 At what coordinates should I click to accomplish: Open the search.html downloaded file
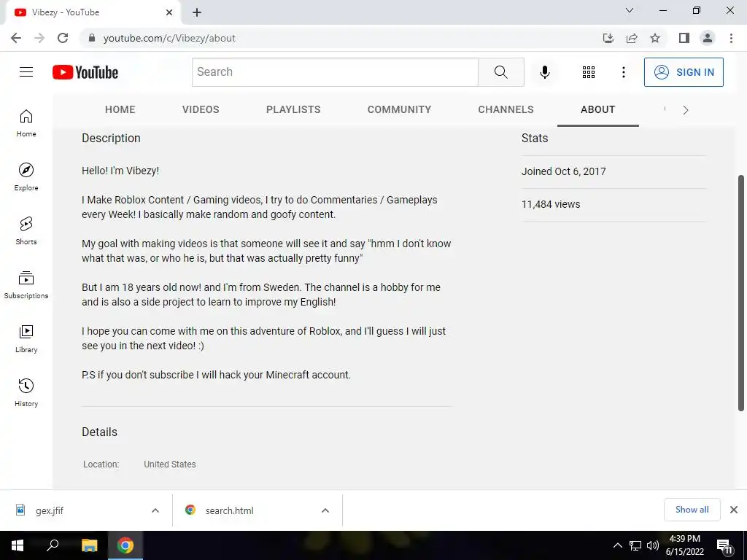pyautogui.click(x=229, y=510)
